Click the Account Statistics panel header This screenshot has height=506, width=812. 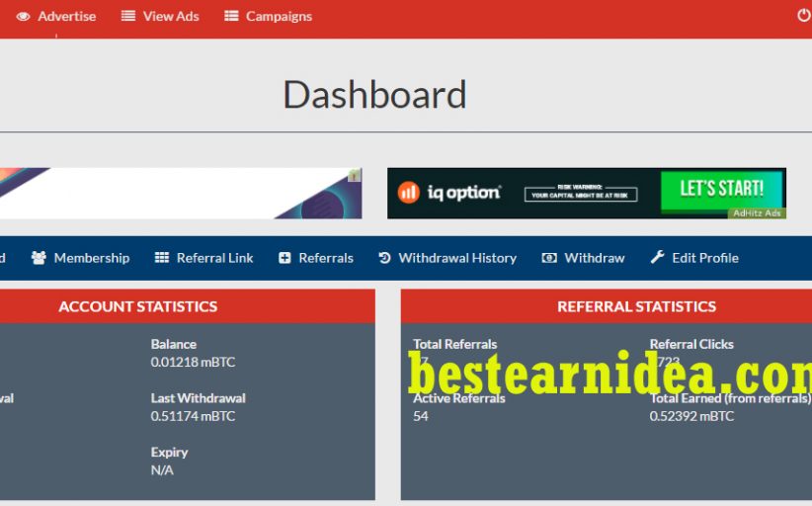138,306
